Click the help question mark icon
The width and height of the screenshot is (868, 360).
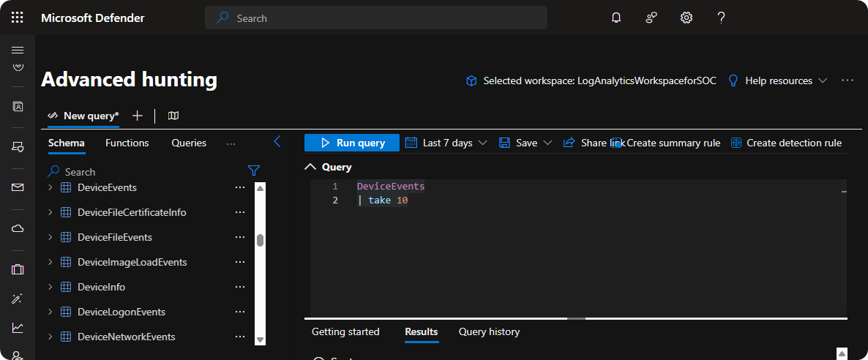(721, 18)
